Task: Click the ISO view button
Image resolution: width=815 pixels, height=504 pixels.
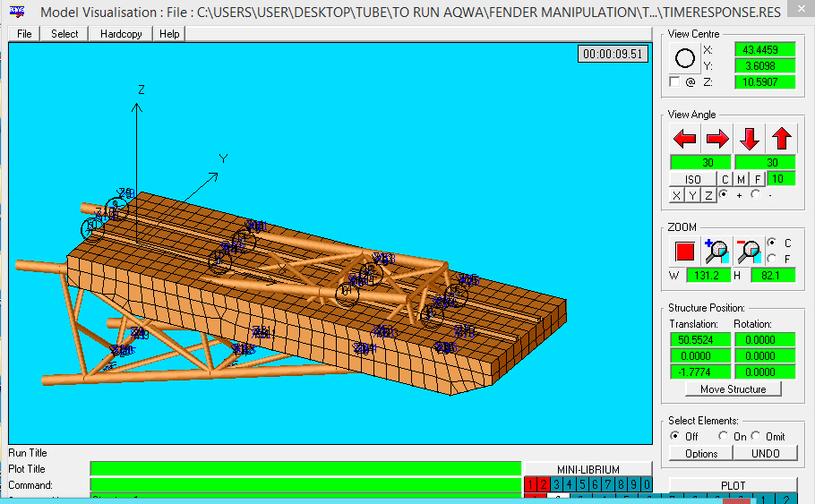Action: 693,179
